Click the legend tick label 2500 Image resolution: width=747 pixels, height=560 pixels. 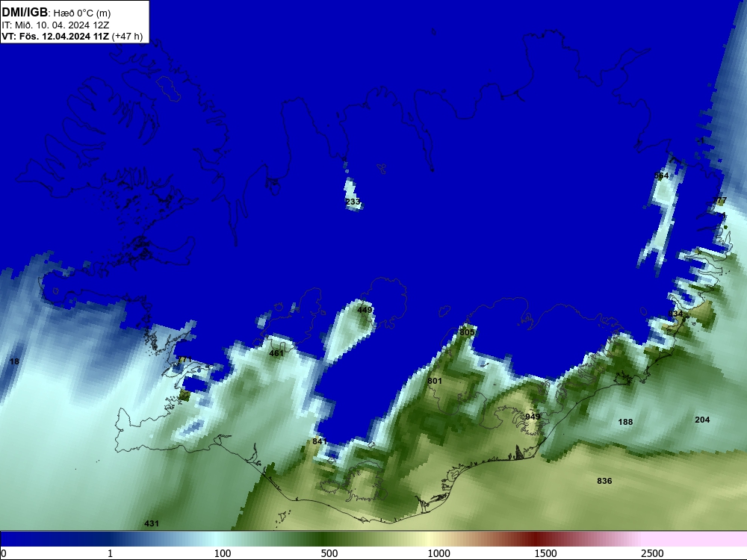pyautogui.click(x=652, y=553)
